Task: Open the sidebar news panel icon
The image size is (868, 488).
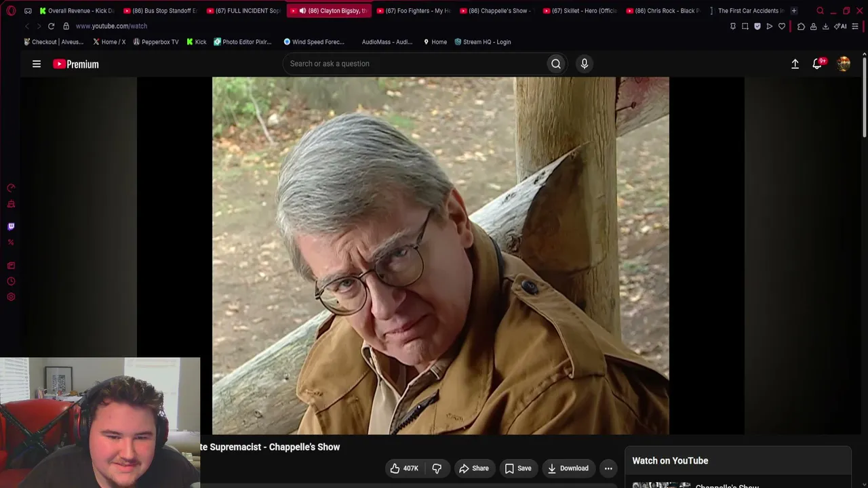Action: pos(11,266)
